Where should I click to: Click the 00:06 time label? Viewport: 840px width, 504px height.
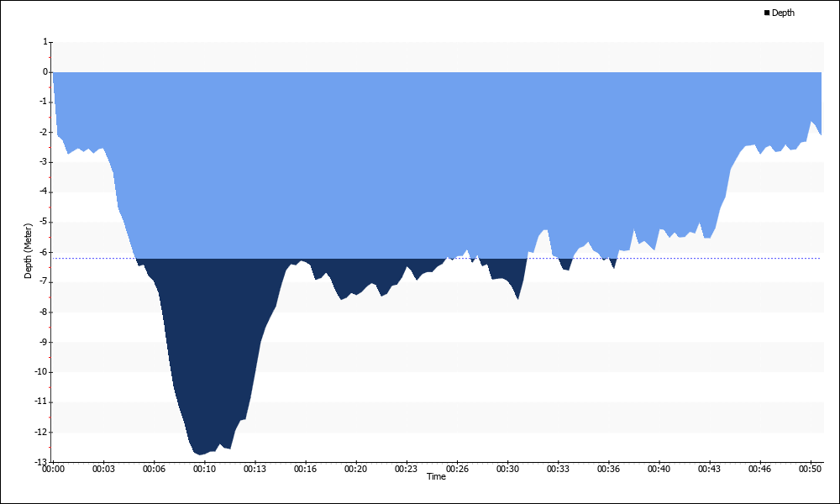[x=154, y=469]
